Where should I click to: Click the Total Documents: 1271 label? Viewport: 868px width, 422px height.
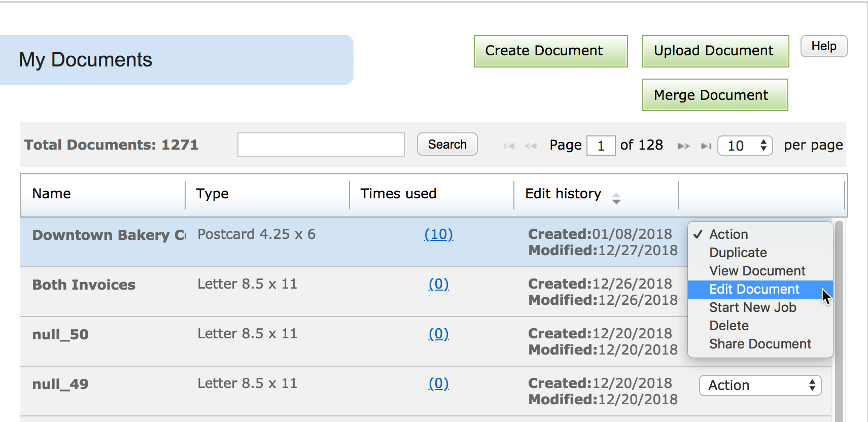111,145
